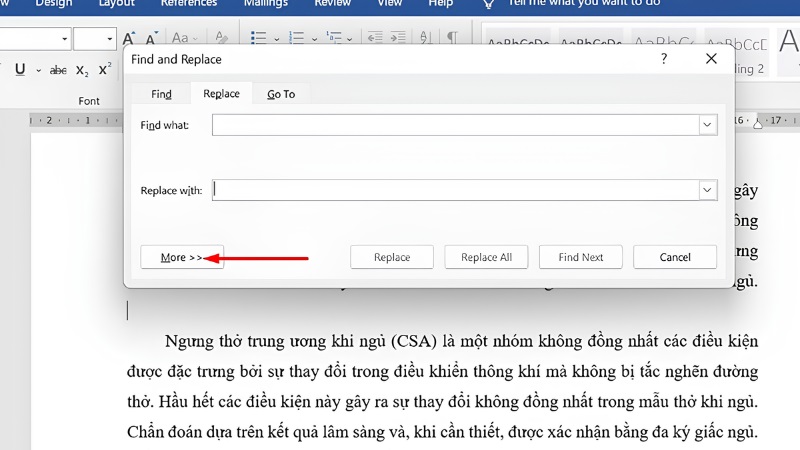Open the Help ribbon tab
Viewport: 800px width, 450px height.
point(441,3)
